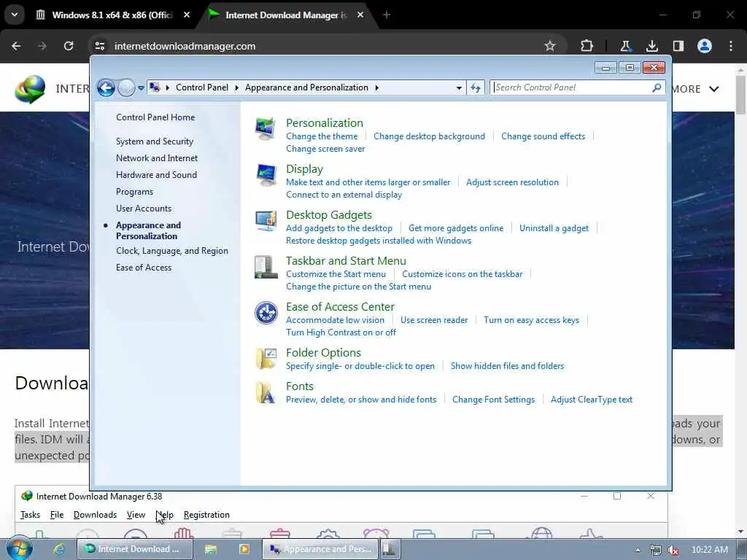Expand the Control Panel breadcrumb arrow
The image size is (747, 560).
click(236, 87)
